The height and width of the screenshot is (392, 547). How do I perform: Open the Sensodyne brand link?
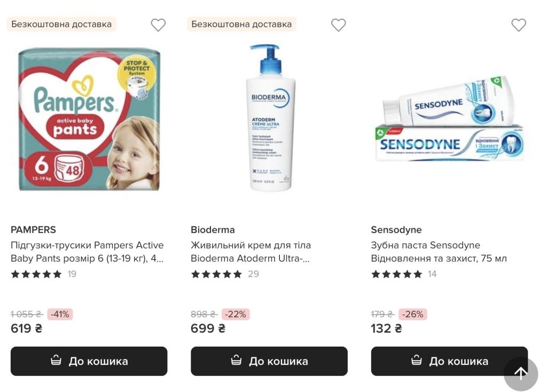[396, 230]
